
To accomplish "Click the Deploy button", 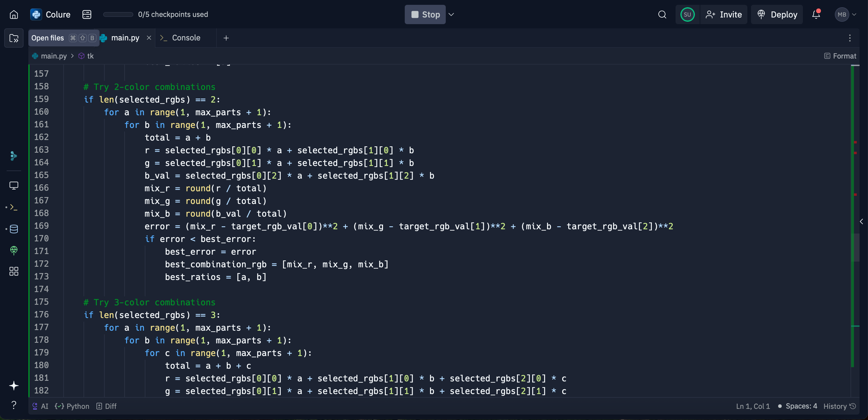I will 777,14.
